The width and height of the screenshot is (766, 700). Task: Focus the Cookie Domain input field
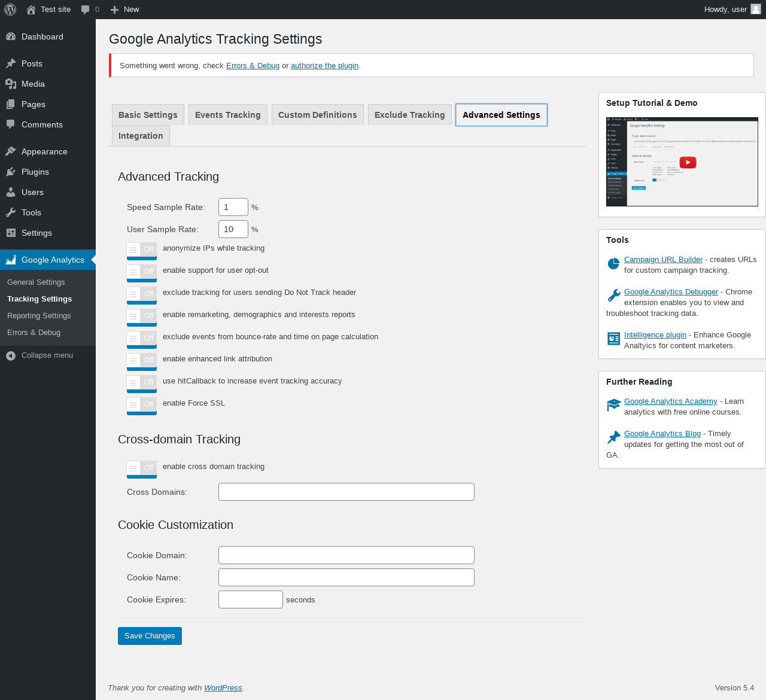(346, 555)
